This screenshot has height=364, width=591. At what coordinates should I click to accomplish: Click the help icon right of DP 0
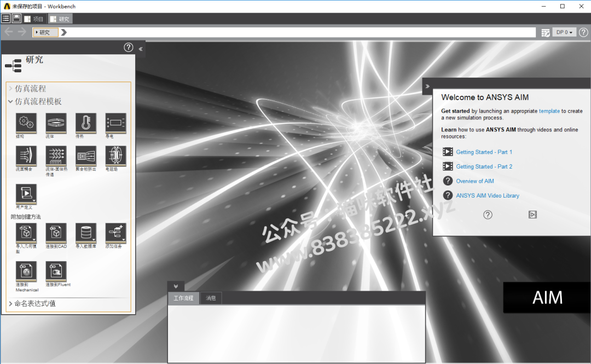click(583, 32)
